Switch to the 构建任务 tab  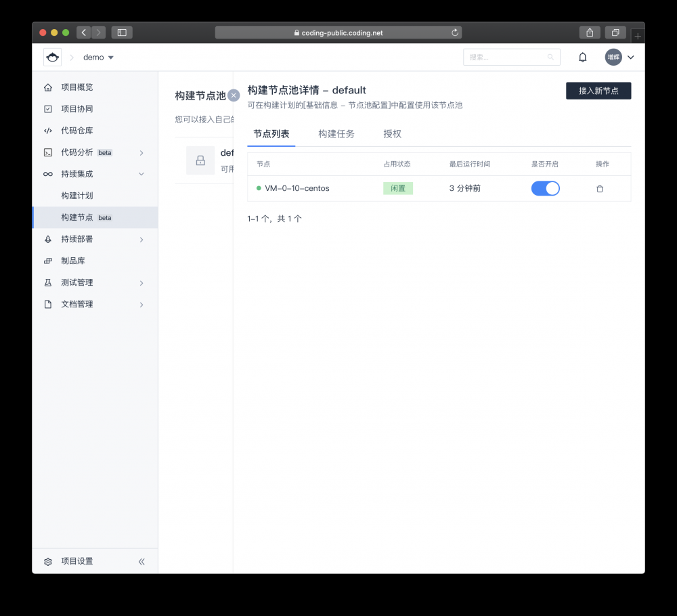(x=336, y=134)
